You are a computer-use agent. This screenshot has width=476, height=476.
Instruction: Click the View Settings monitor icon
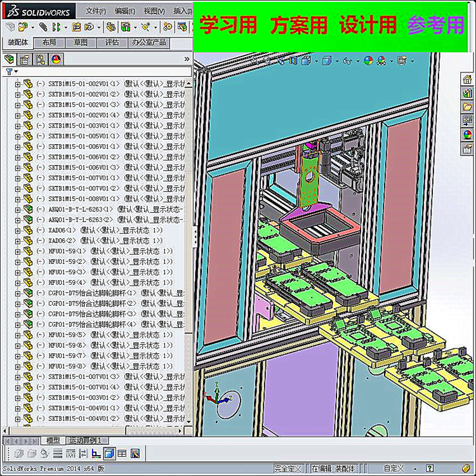(x=402, y=61)
